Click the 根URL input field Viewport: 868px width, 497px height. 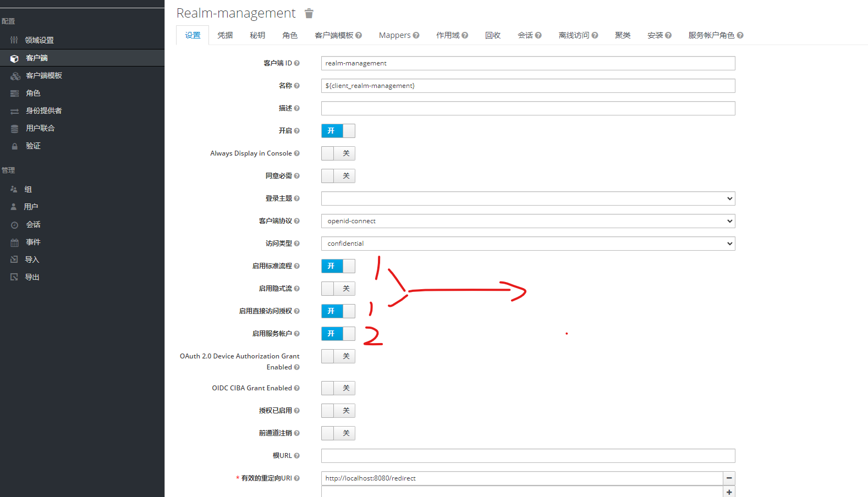click(528, 456)
